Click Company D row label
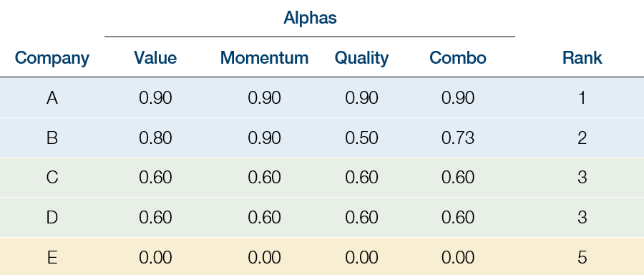 pyautogui.click(x=52, y=218)
